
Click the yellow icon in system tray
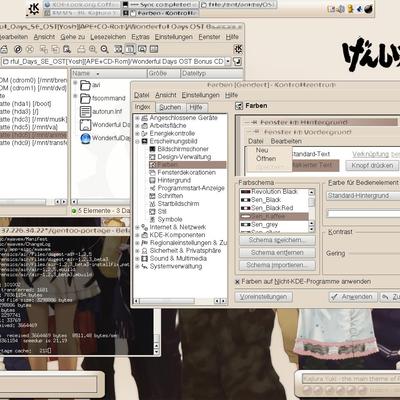[x=350, y=9]
